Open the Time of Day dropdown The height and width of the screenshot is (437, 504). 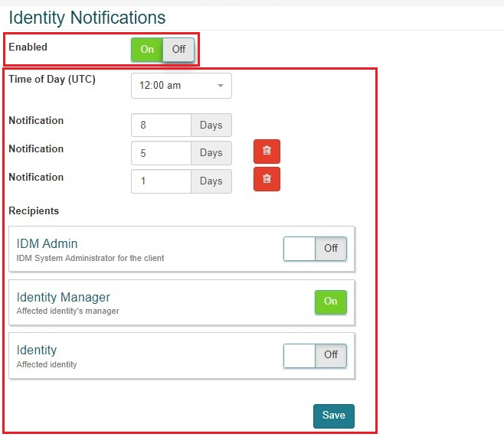[181, 86]
